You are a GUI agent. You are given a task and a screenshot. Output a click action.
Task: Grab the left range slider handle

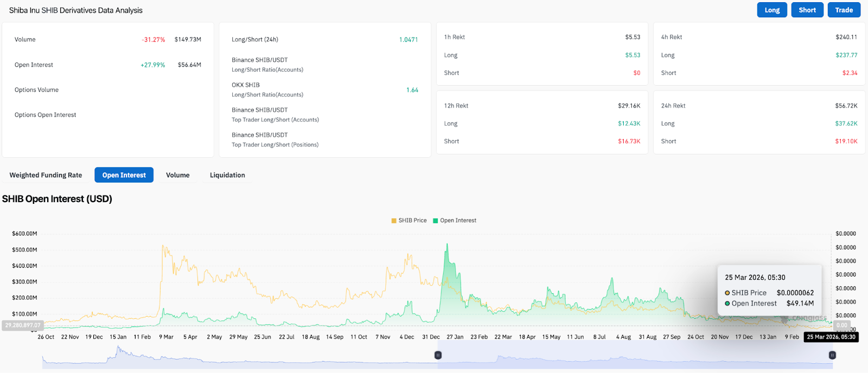click(x=438, y=355)
